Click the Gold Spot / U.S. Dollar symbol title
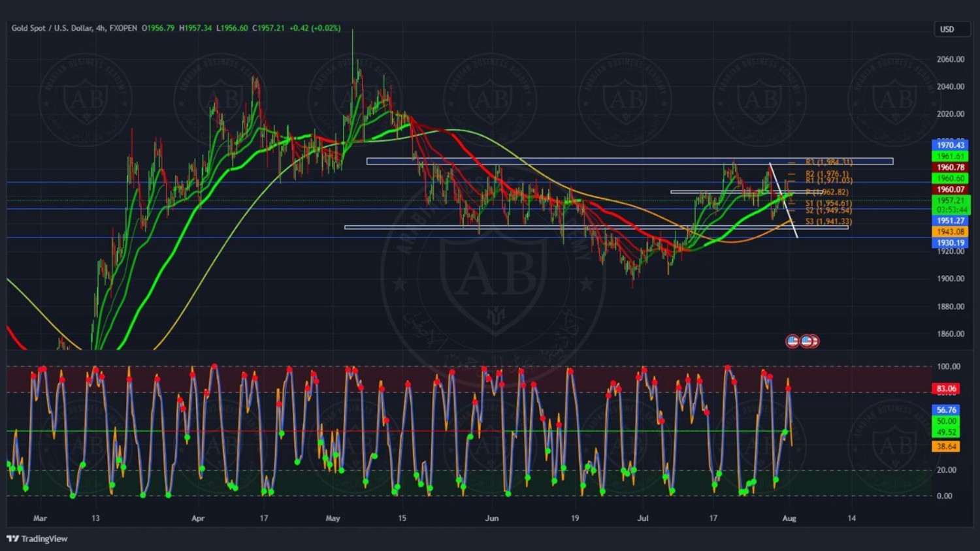This screenshot has height=551, width=980. (x=52, y=28)
